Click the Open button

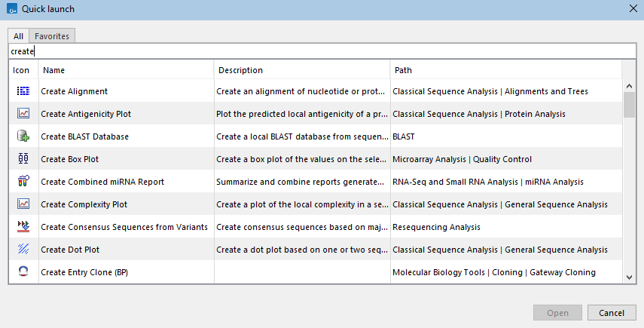[557, 313]
